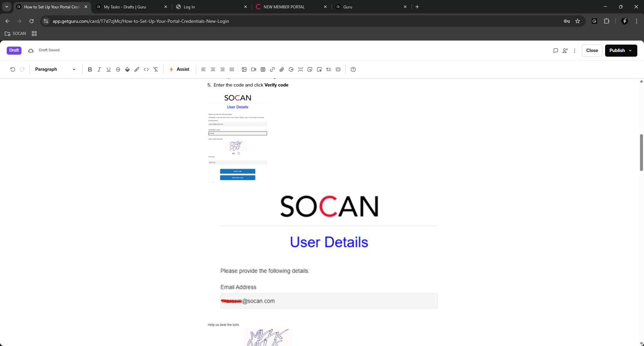The height and width of the screenshot is (346, 644).
Task: Click the Assist AI button
Action: 179,69
